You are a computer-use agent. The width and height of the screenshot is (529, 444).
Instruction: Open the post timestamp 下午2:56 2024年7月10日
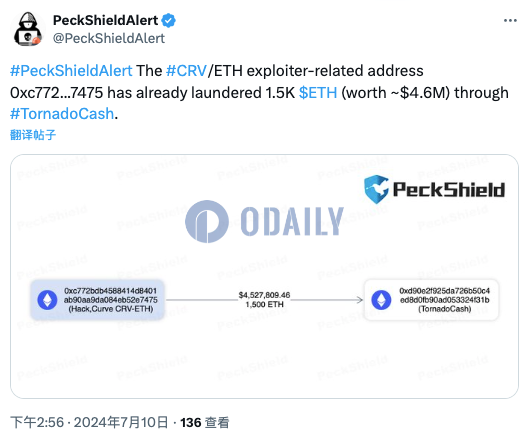[89, 422]
